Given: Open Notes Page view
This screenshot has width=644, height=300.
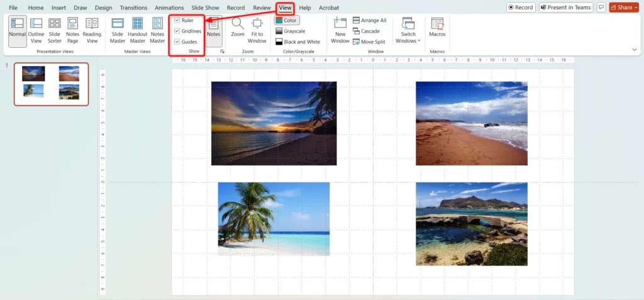Looking at the screenshot, I should [x=73, y=29].
